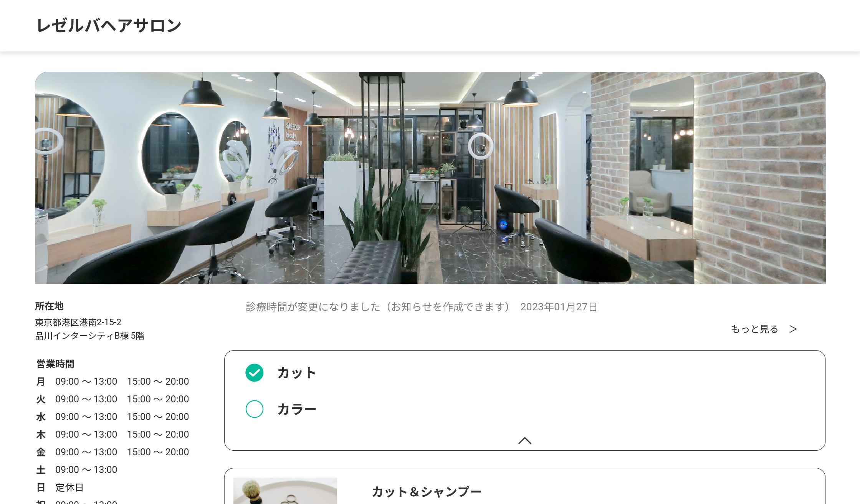Screen dimensions: 860x504
Task: Click the 所在地 heading
Action: pyautogui.click(x=49, y=306)
